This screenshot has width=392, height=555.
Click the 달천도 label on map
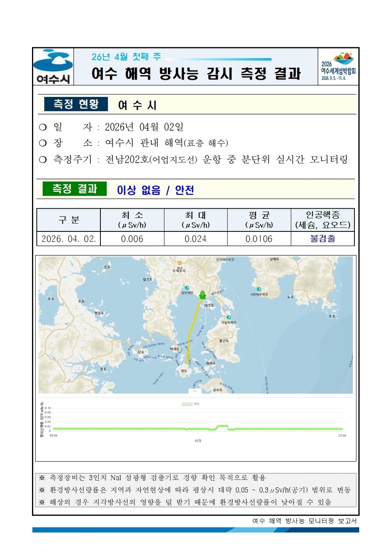coord(148,279)
